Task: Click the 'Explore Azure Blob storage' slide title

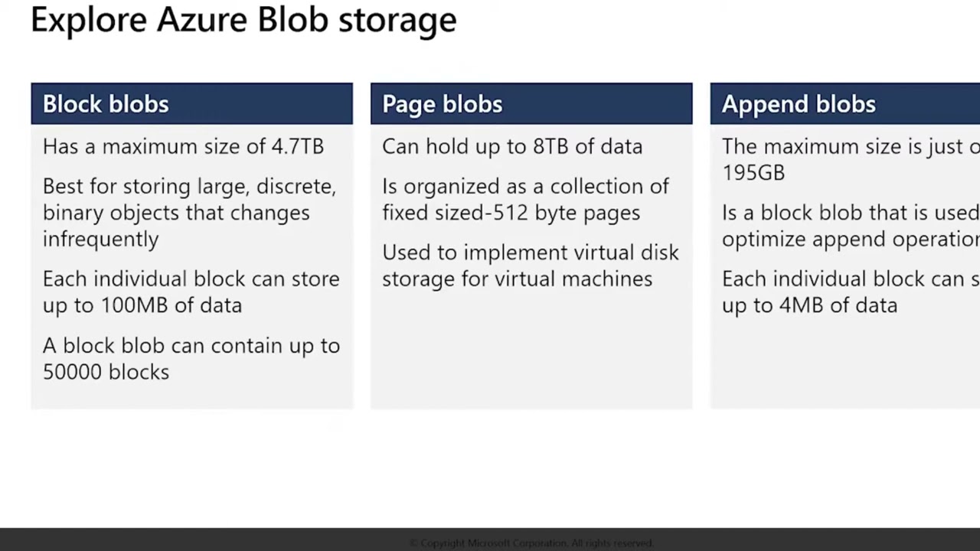Action: click(243, 19)
